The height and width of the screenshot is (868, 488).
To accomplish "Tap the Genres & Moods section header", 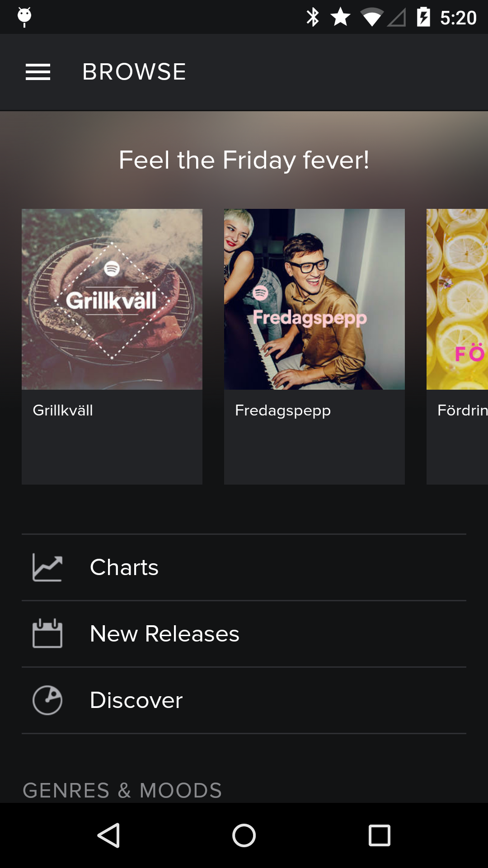I will (122, 790).
